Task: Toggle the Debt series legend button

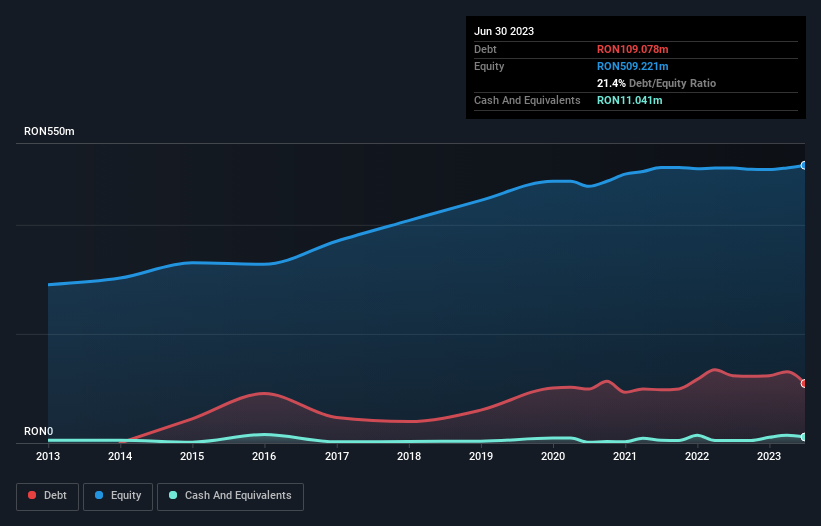Action: click(48, 496)
